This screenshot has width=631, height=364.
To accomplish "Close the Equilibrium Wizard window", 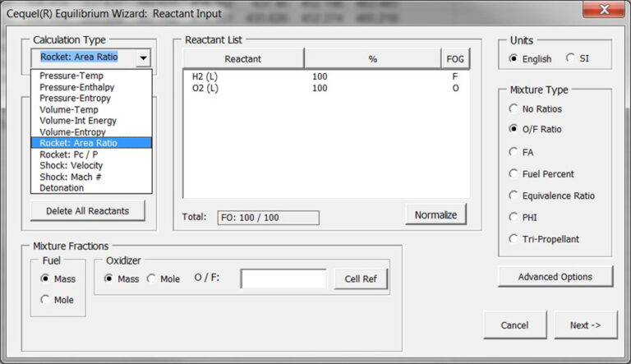I will pos(604,10).
